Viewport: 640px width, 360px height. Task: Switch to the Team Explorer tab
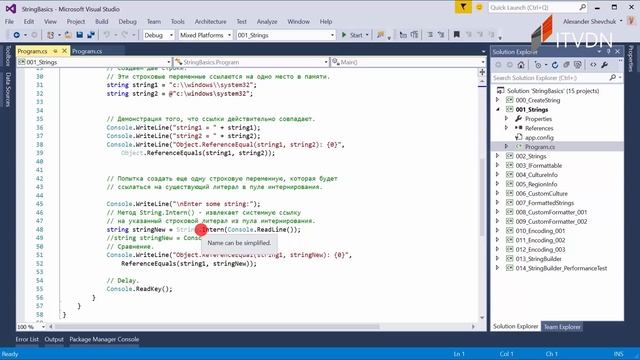562,327
